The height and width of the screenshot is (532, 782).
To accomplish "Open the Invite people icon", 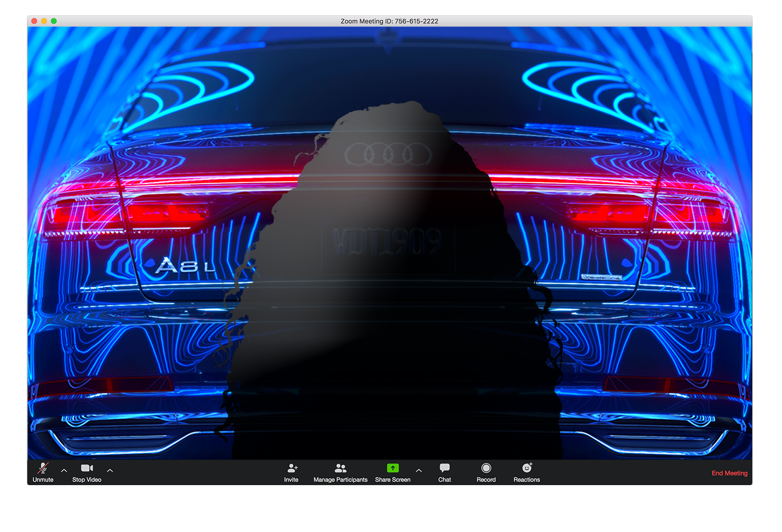I will point(292,468).
